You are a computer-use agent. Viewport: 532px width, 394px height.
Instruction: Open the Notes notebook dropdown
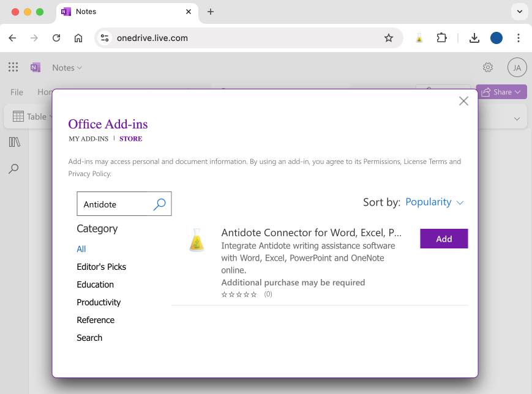pos(67,68)
